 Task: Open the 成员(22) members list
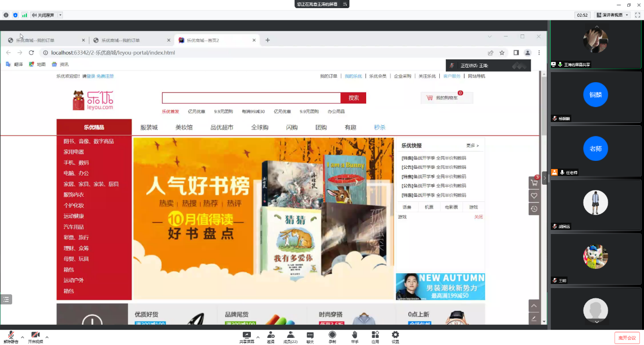(290, 337)
